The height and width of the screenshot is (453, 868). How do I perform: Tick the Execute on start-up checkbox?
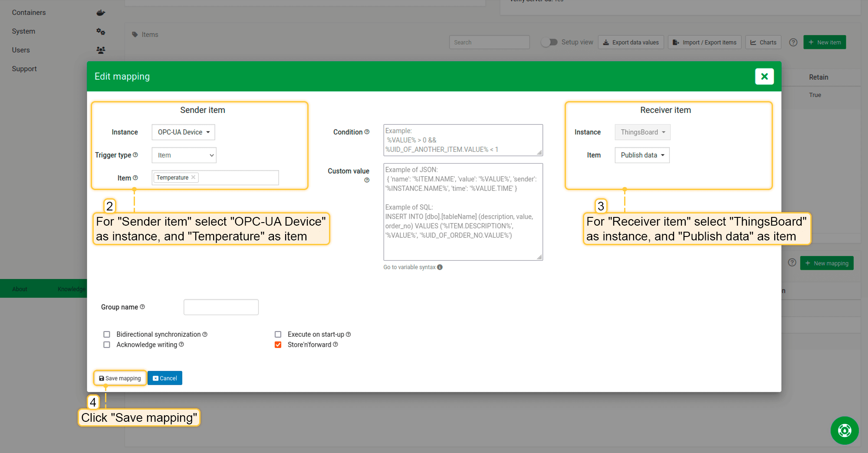pos(278,335)
